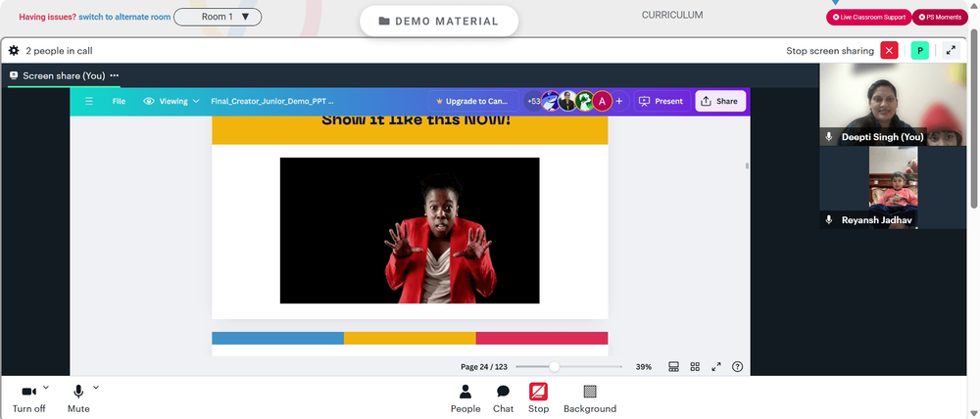The image size is (980, 419).
Task: Click the red stop screen sharing X button
Action: point(889,51)
